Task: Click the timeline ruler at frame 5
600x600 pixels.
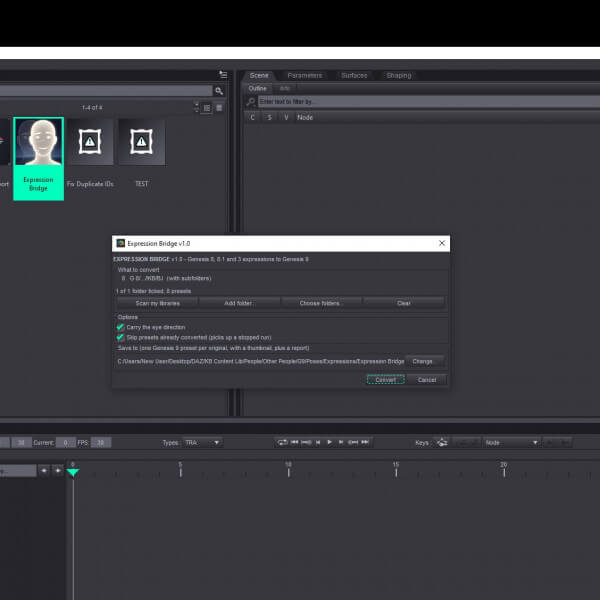Action: tap(180, 470)
